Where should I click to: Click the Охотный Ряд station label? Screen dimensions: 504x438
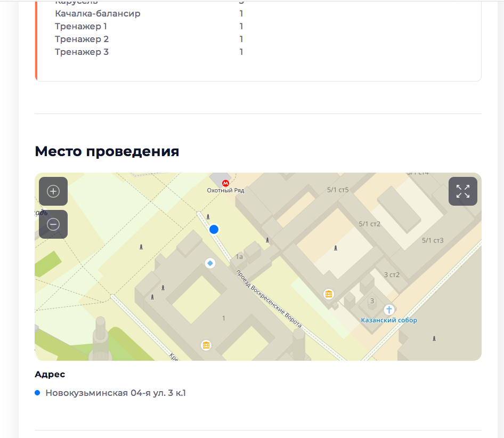(x=226, y=190)
